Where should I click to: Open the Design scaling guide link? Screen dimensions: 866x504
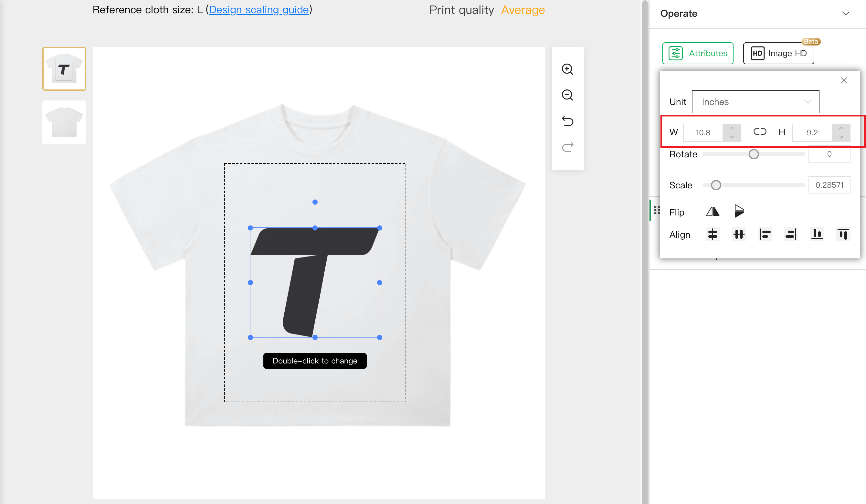(259, 10)
